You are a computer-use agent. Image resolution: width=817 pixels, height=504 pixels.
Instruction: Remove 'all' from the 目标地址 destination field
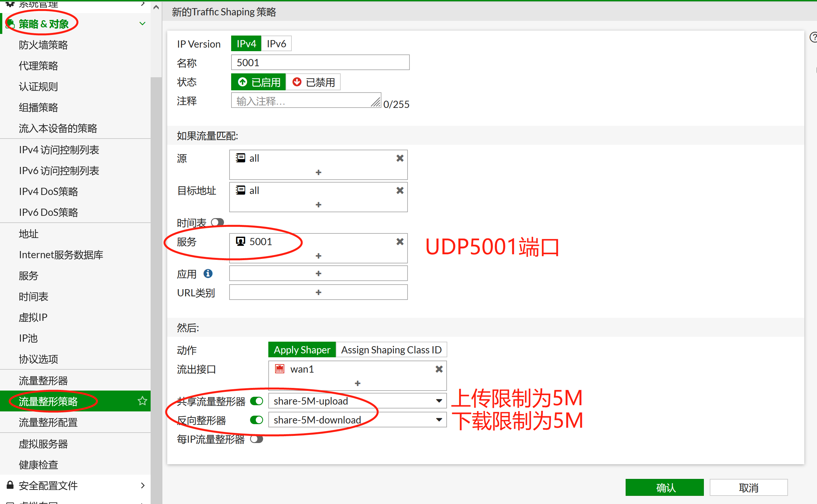(x=400, y=190)
